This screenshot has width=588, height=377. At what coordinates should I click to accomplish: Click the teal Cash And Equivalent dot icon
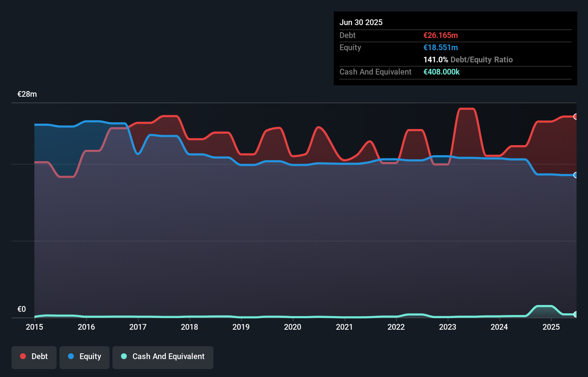pyautogui.click(x=123, y=357)
